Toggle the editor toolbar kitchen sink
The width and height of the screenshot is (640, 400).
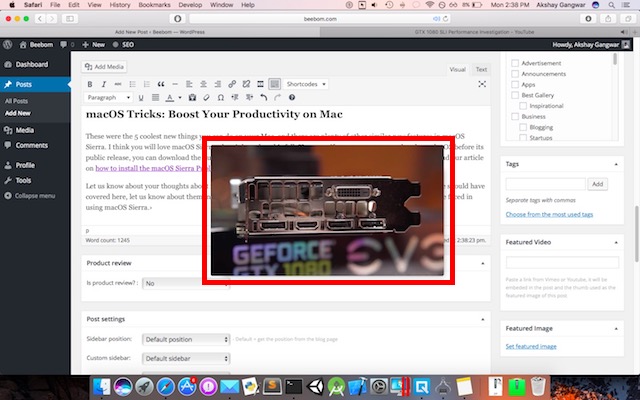[x=275, y=84]
